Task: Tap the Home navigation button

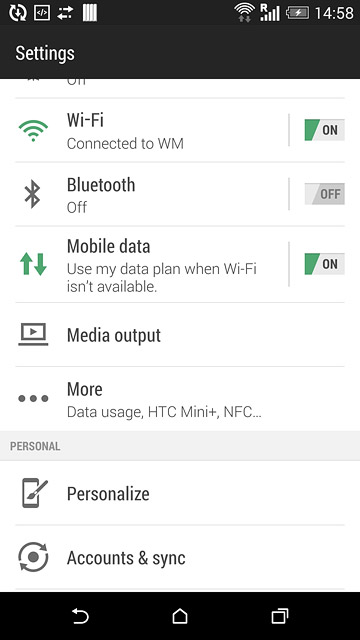Action: click(180, 616)
